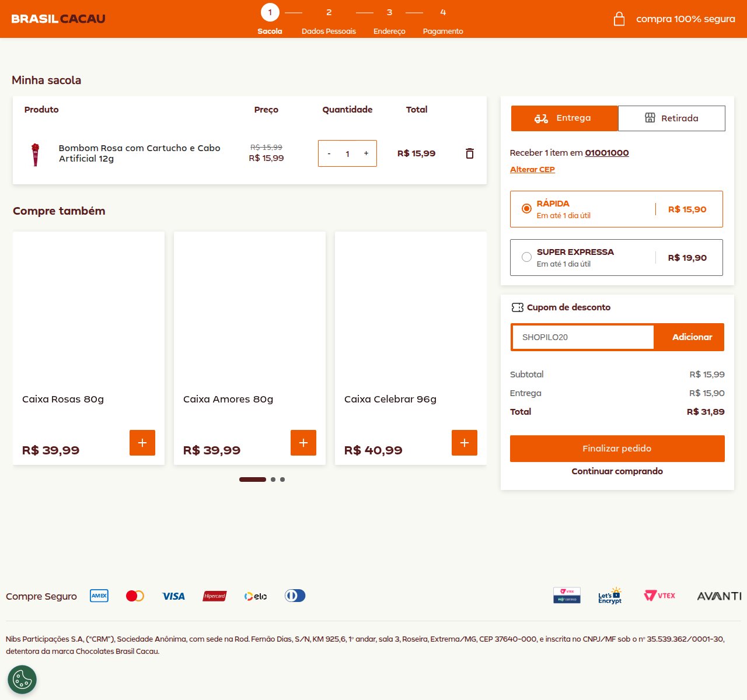Click the Bombom Rosa product thumbnail
This screenshot has width=747, height=700.
[x=36, y=154]
